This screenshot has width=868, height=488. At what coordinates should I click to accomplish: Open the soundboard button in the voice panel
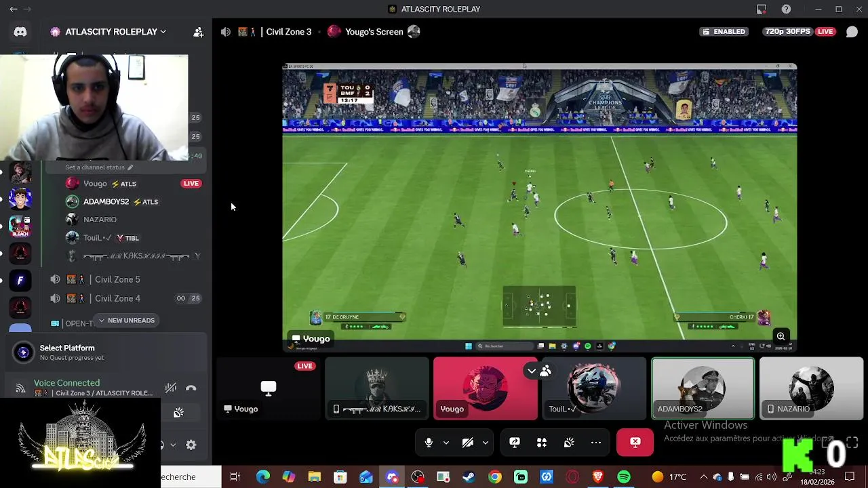point(178,413)
